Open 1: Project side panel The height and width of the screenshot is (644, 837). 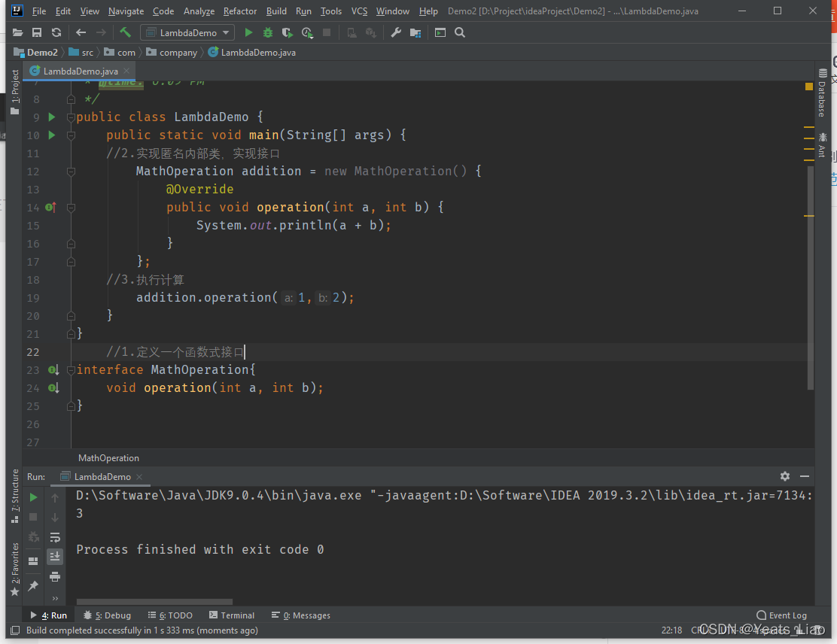click(15, 92)
